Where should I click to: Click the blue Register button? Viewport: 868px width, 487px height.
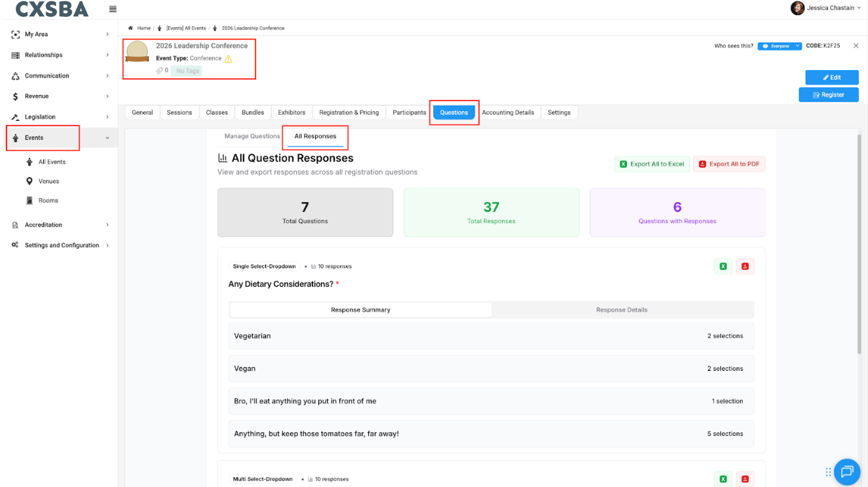[x=828, y=95]
